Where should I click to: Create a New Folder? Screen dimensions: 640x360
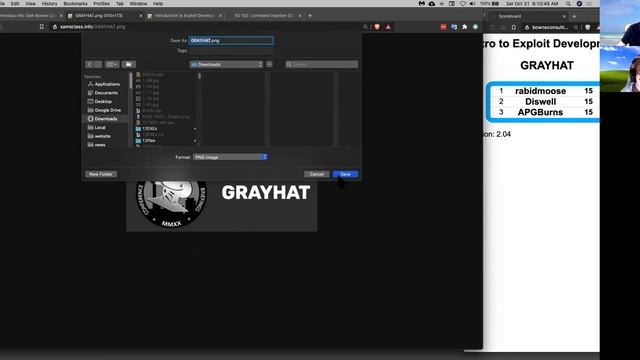tap(100, 174)
